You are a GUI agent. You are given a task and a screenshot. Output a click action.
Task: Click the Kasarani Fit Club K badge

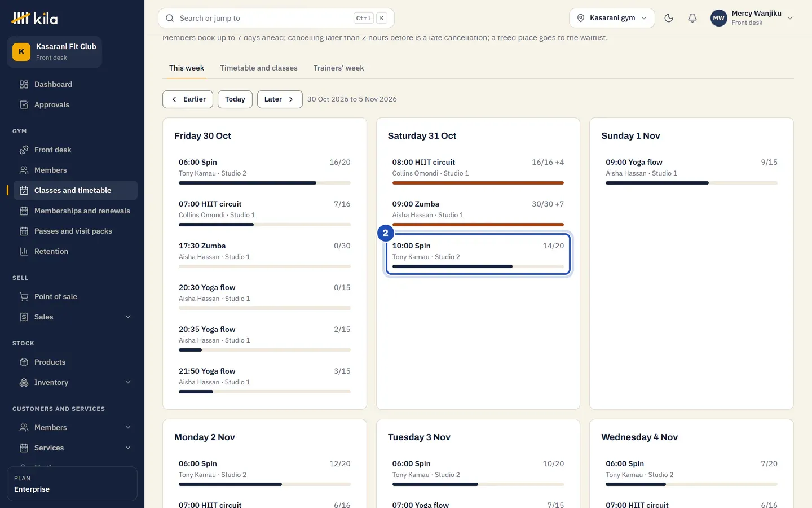[x=21, y=51]
